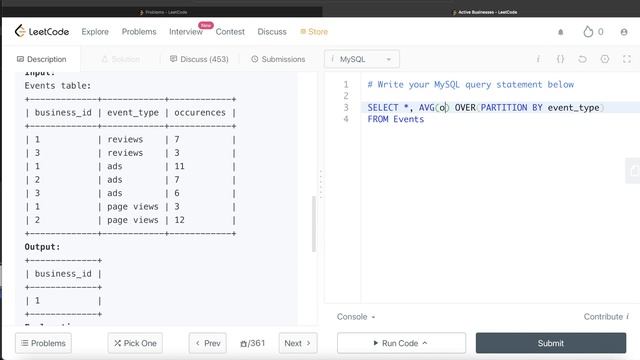Open the Interview menu
Image resolution: width=640 pixels, height=360 pixels.
coord(186,31)
